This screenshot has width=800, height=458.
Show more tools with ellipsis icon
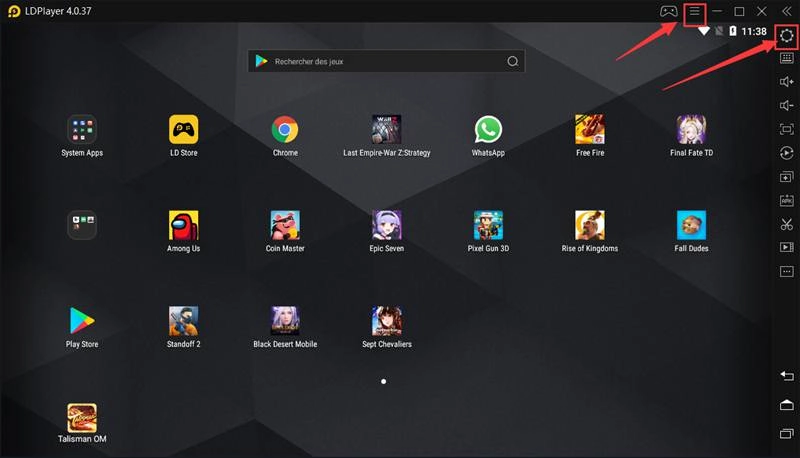coord(787,271)
